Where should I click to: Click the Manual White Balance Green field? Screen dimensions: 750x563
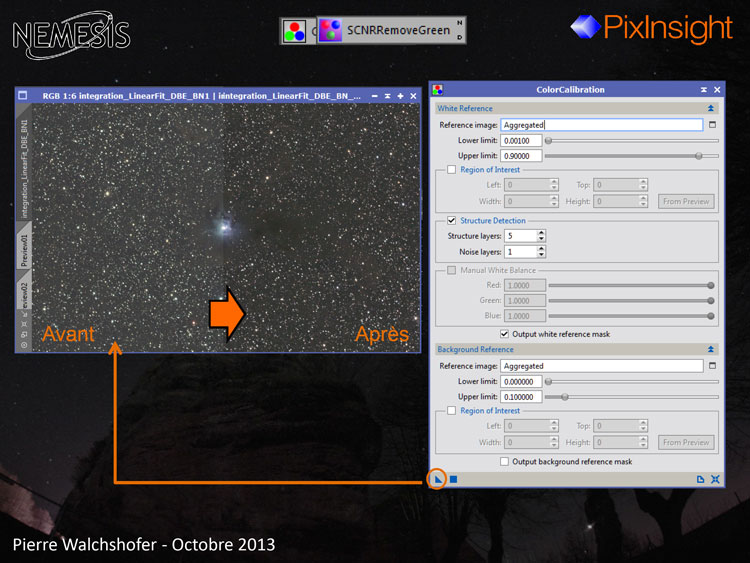tap(525, 300)
